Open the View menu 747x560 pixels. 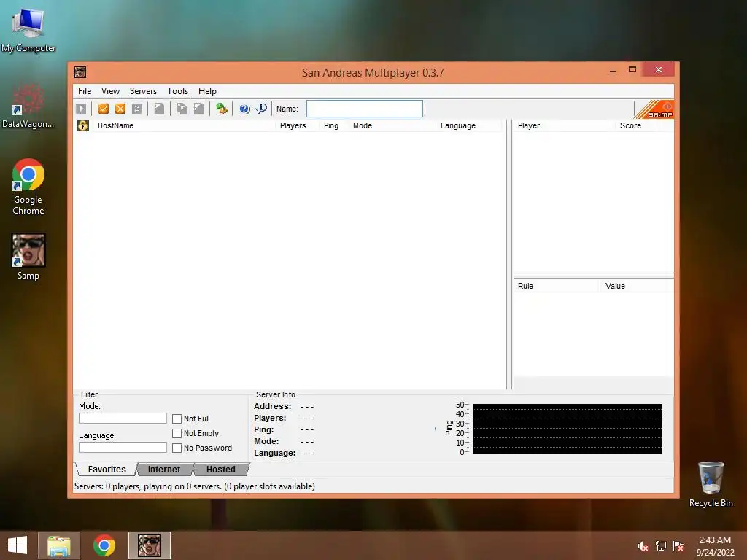[x=110, y=91]
